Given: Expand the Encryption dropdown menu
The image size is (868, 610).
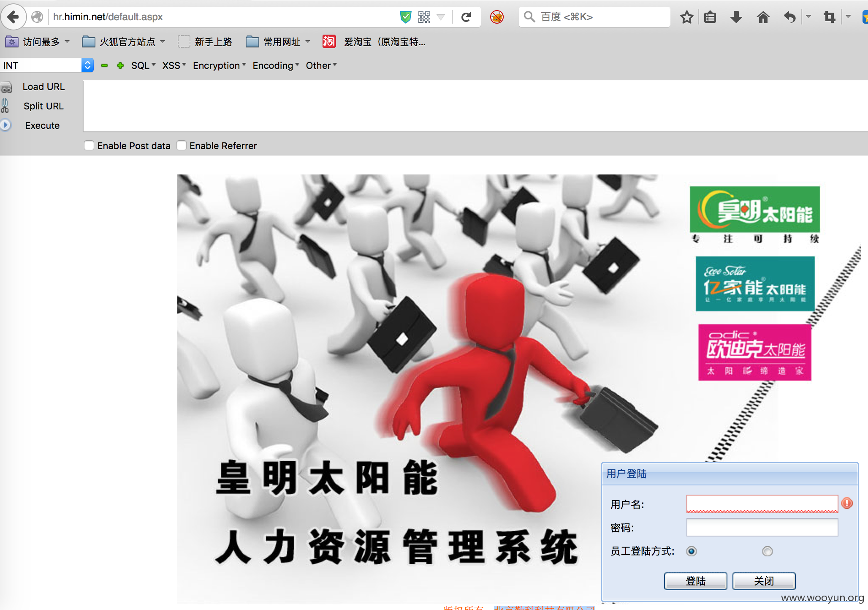Looking at the screenshot, I should [220, 65].
